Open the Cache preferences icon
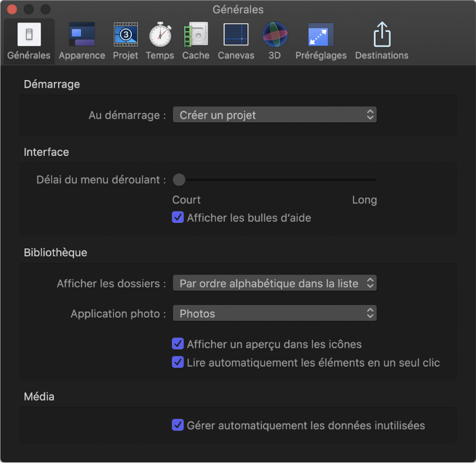Viewport: 476px width, 463px height. tap(196, 34)
